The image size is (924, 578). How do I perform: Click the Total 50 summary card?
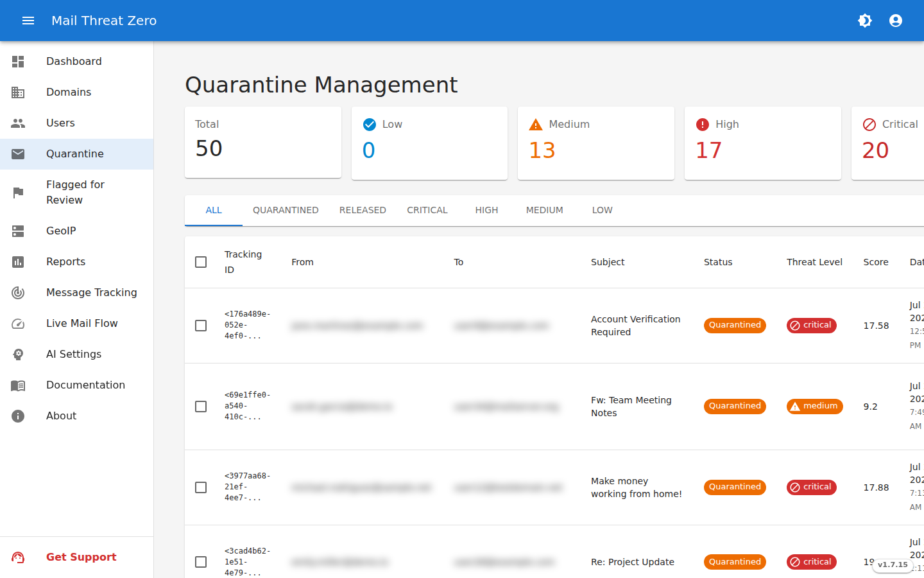point(263,143)
